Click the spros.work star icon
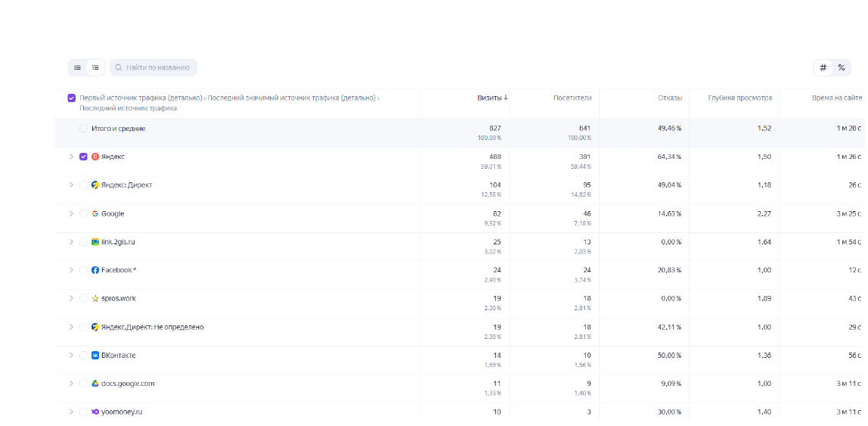Viewport: 868px width, 426px height. point(95,299)
